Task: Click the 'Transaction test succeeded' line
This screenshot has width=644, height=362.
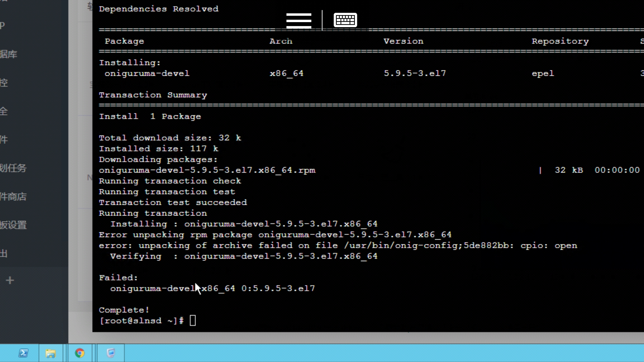Action: [173, 202]
